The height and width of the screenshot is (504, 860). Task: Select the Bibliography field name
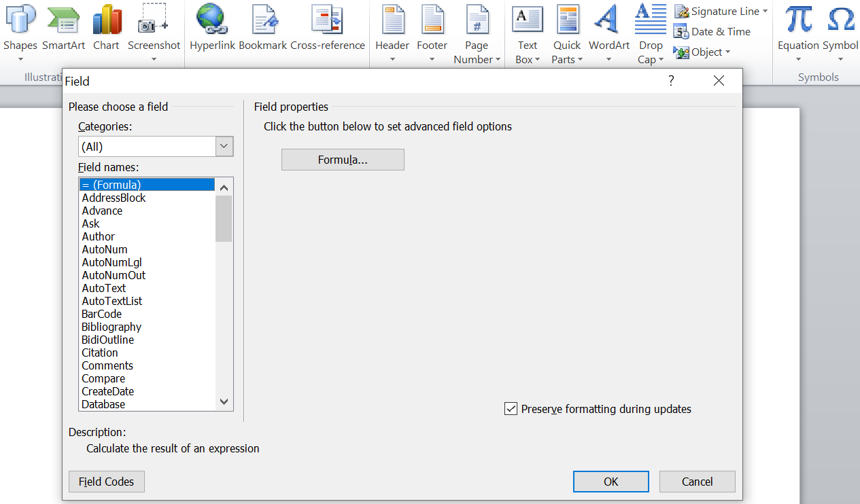(x=147, y=327)
